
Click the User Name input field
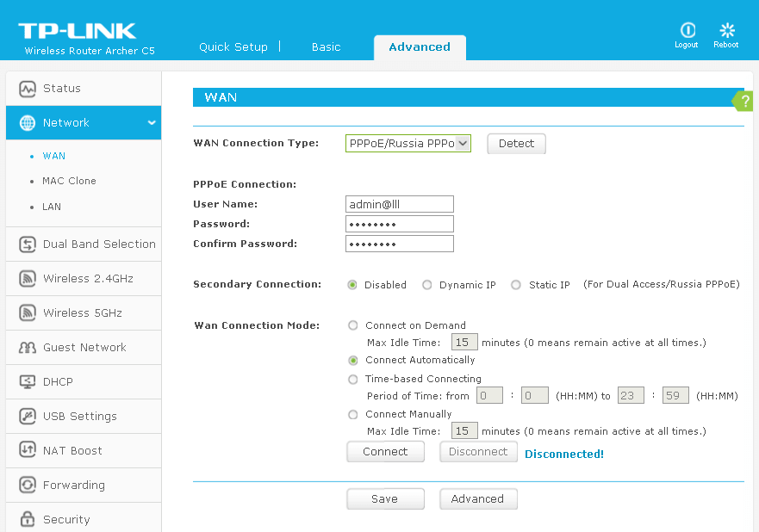399,204
